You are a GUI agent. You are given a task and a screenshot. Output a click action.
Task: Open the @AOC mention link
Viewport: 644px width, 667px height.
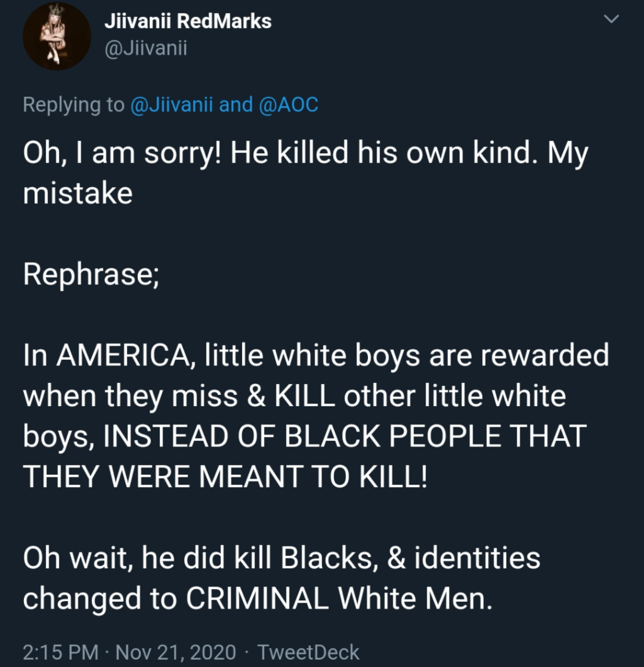pyautogui.click(x=289, y=104)
